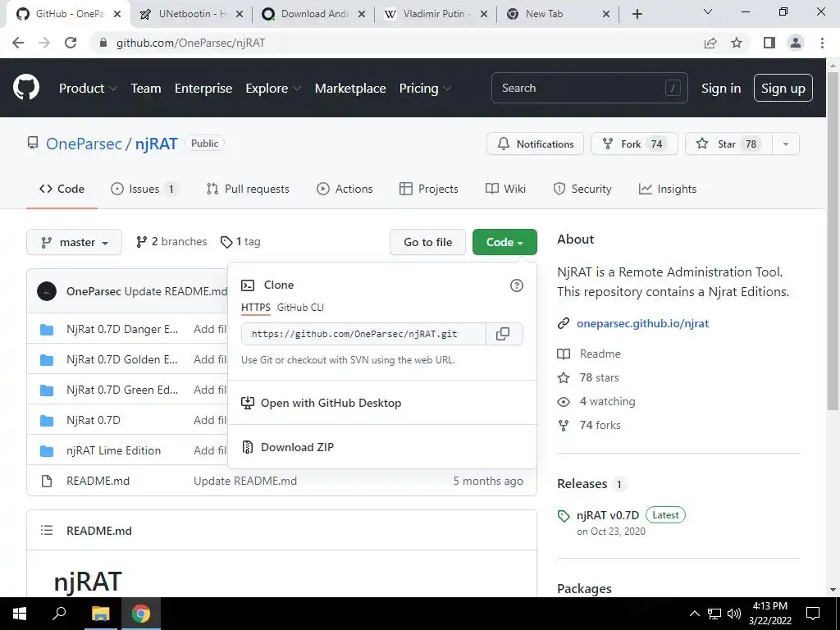Select the GitHub CLI clone tab
The width and height of the screenshot is (840, 630).
pyautogui.click(x=300, y=308)
